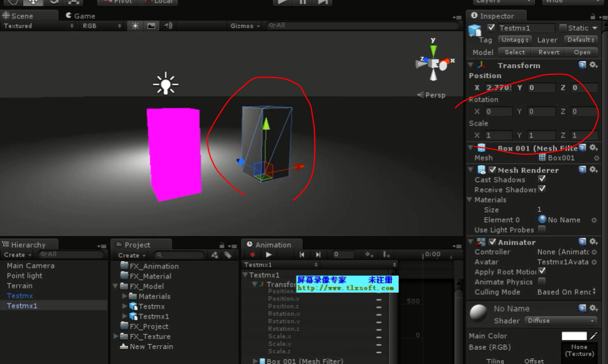Add a keyframe in the Animation panel
Viewport: 608px width, 364px height.
pos(368,255)
